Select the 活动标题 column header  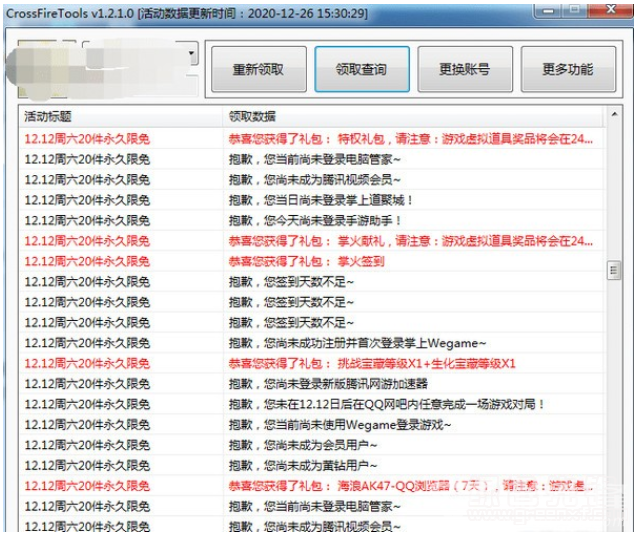pos(121,117)
